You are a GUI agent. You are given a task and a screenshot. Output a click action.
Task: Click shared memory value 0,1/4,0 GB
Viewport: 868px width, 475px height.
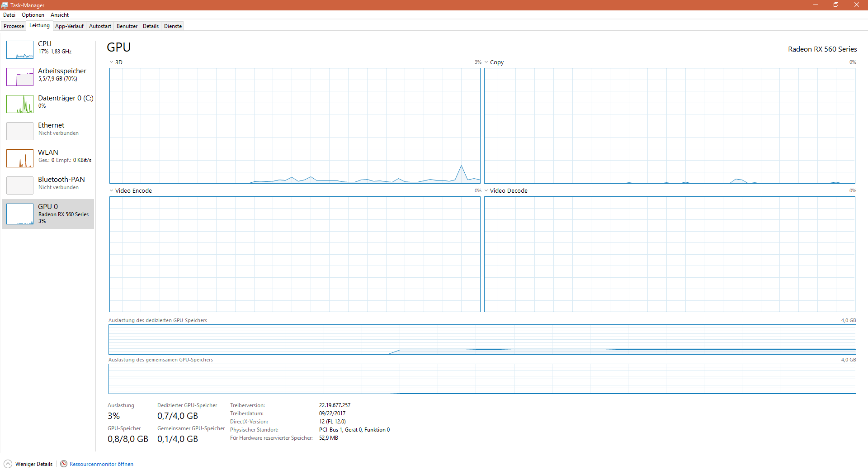click(178, 439)
